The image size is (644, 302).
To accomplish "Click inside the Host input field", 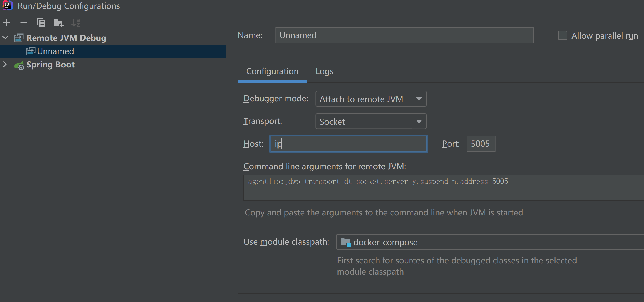I will tap(349, 144).
